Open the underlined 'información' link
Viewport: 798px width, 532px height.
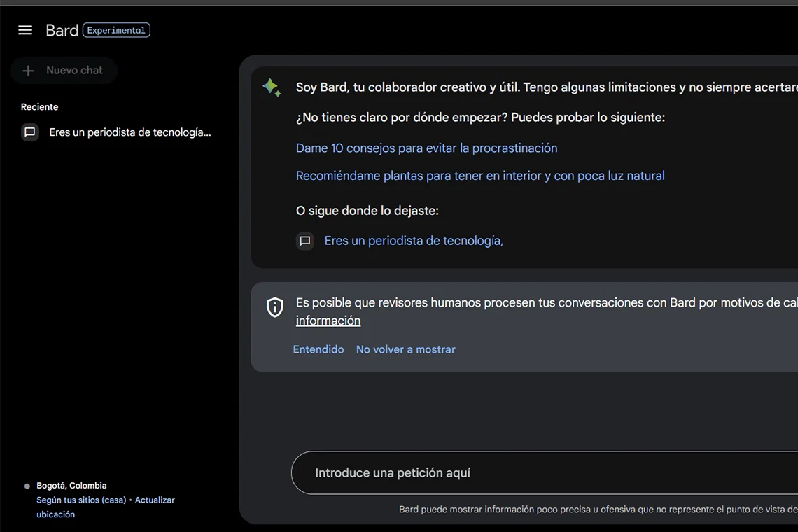(x=328, y=321)
